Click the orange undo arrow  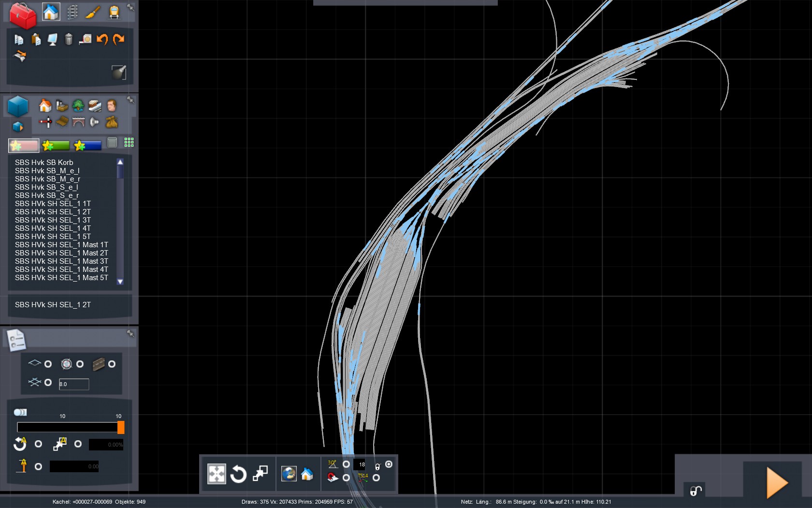[x=102, y=39]
